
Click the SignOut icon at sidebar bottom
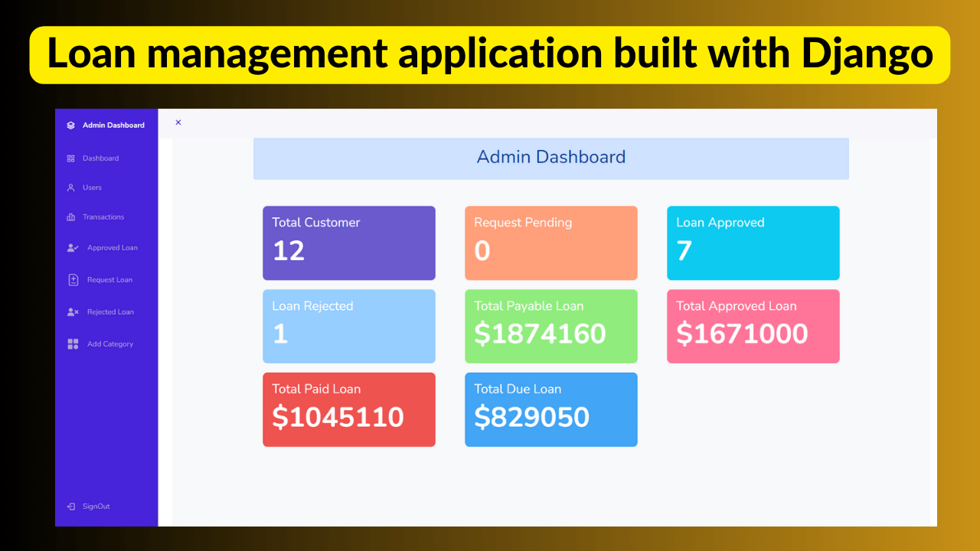tap(71, 507)
